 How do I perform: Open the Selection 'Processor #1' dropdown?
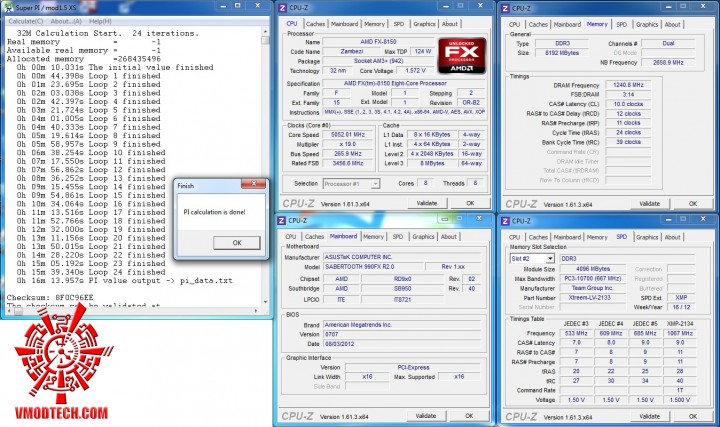[351, 184]
